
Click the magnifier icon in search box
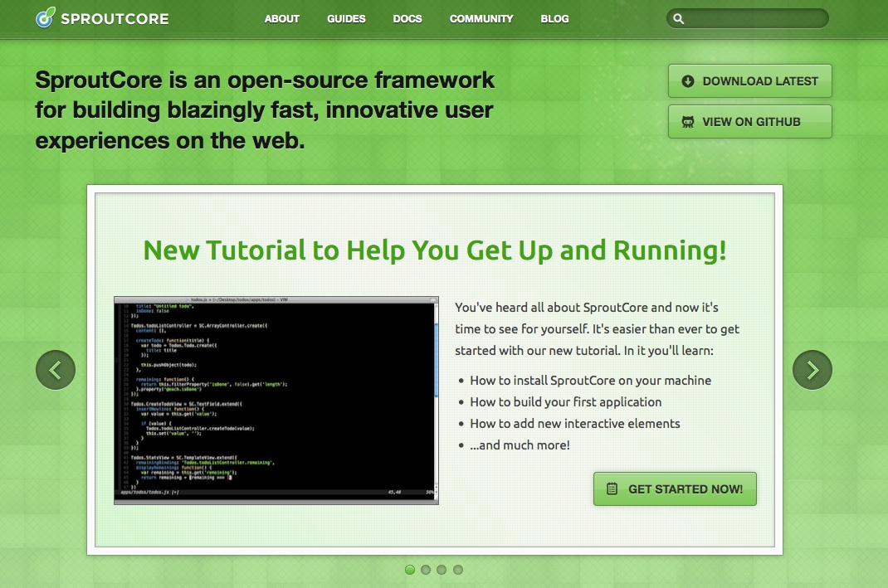[x=679, y=18]
